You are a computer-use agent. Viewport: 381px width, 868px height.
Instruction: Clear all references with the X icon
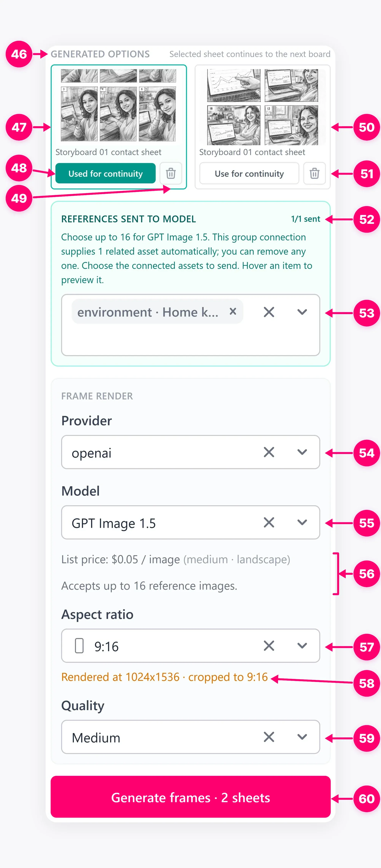click(269, 312)
